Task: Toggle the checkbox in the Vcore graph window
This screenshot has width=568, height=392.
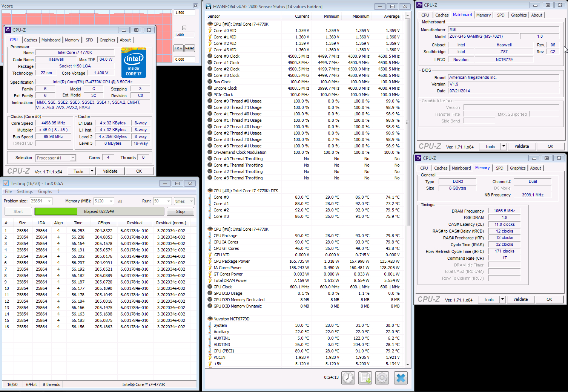Action: 184,28
